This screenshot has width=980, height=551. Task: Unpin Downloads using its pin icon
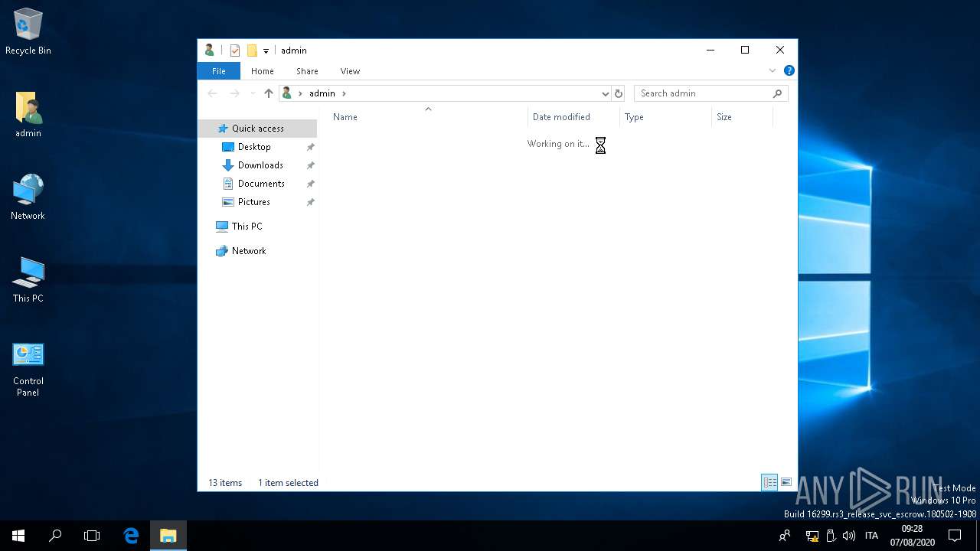(310, 165)
